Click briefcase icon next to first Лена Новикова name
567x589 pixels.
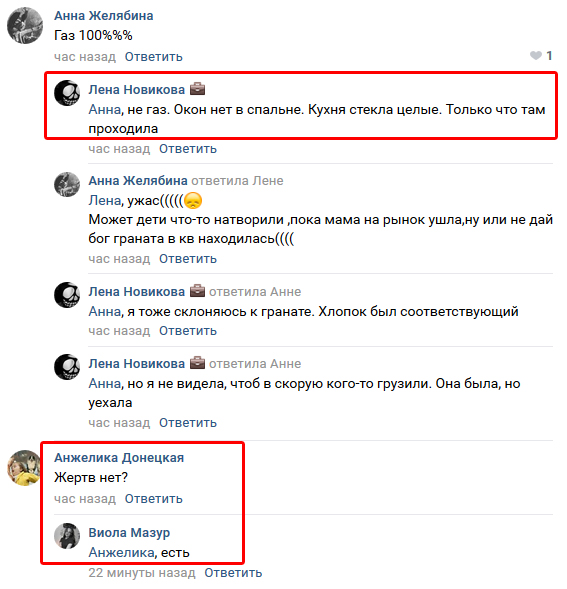(x=198, y=89)
